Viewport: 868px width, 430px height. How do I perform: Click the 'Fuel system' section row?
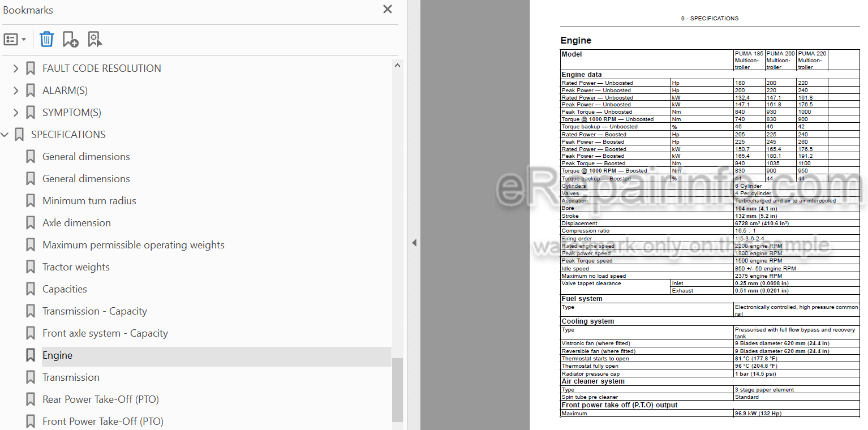[710, 299]
